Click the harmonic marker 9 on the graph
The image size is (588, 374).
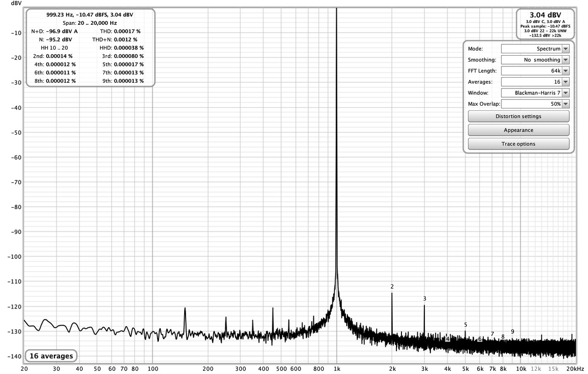click(x=512, y=331)
